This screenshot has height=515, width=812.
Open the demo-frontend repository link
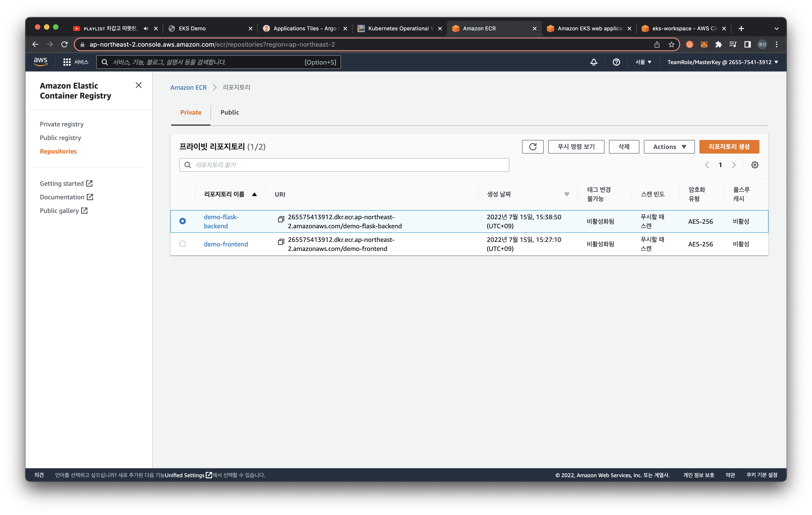click(226, 244)
